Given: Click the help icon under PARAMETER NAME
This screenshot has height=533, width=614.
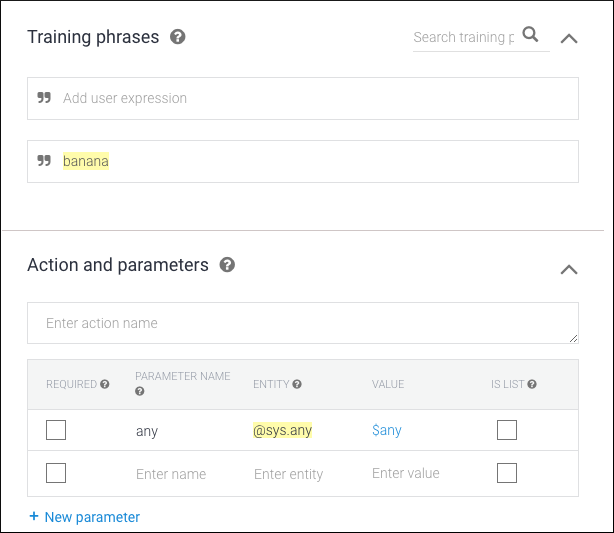Looking at the screenshot, I should (x=139, y=392).
